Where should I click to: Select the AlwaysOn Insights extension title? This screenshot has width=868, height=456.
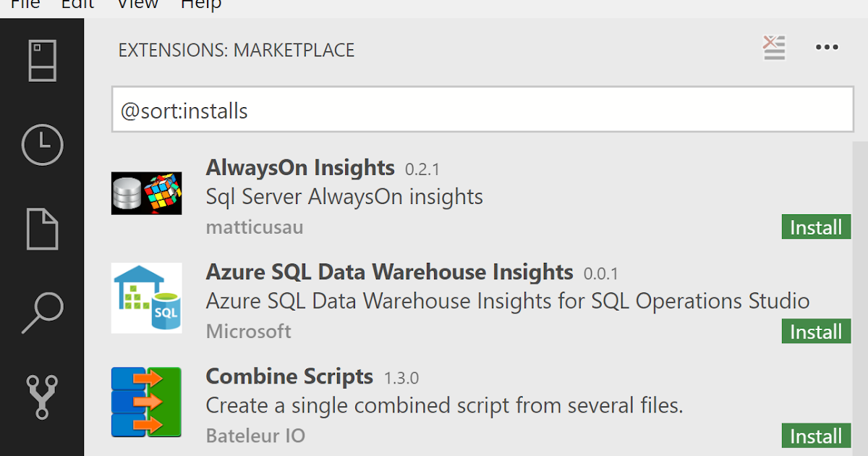(x=300, y=167)
